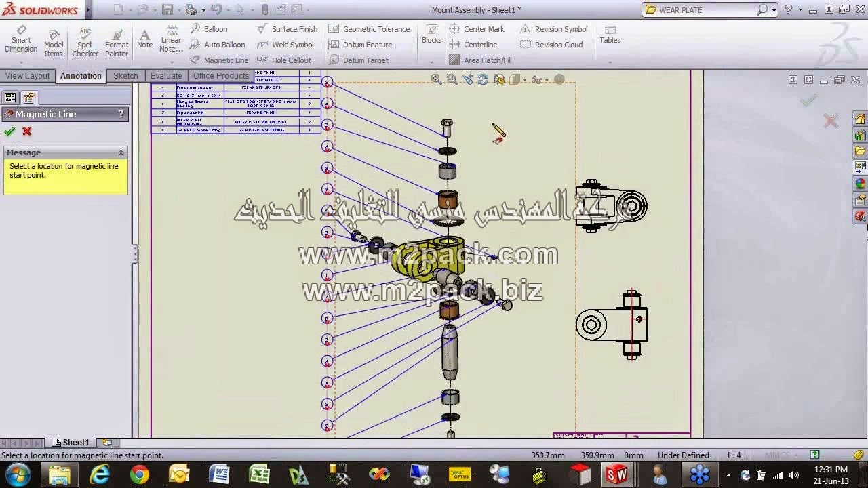Expand the Tables dropdown arrow
This screenshot has width=868, height=488.
tap(610, 62)
